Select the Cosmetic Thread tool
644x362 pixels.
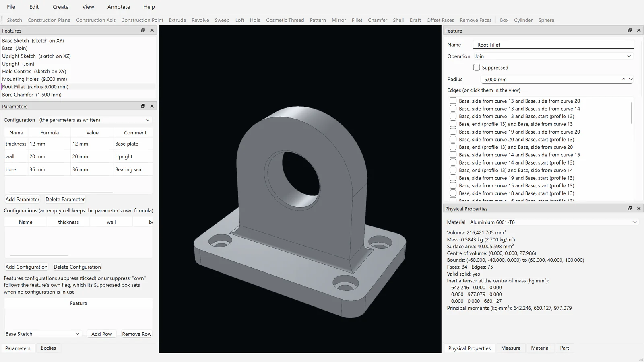[x=285, y=20]
